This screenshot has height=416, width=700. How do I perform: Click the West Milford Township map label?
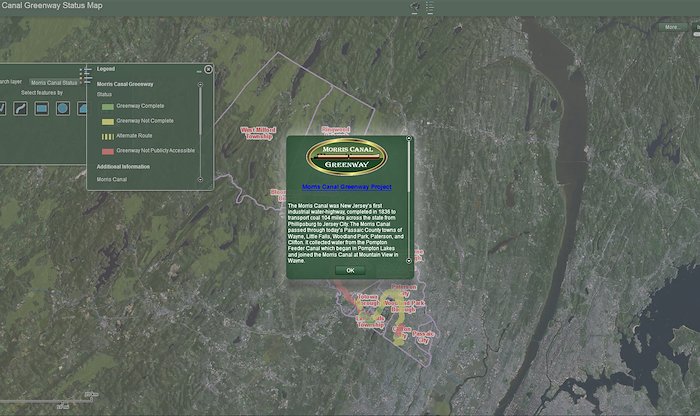coord(258,133)
